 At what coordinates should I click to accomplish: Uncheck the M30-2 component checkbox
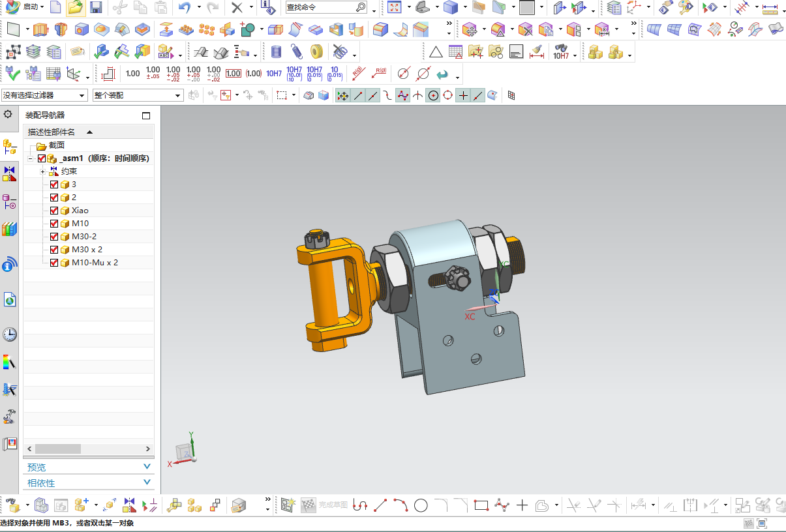point(54,237)
